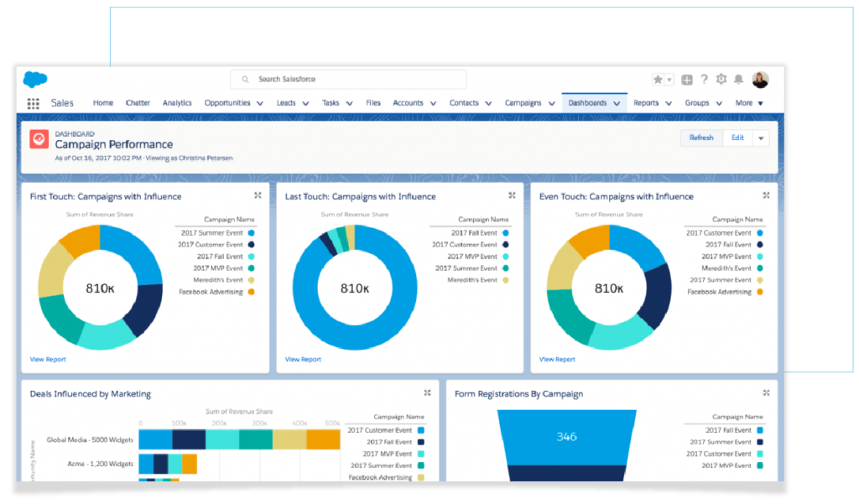Expand the Accounts tab dropdown chevron
This screenshot has height=504, width=859.
pyautogui.click(x=434, y=103)
